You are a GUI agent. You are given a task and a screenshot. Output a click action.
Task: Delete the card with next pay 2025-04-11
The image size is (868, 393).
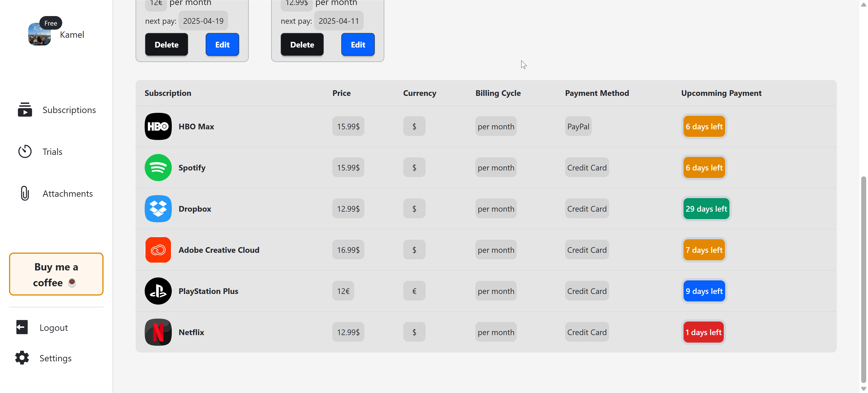tap(302, 45)
